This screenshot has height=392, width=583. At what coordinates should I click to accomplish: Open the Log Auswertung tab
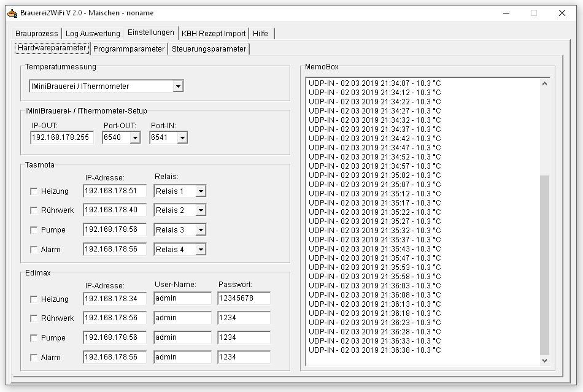coord(93,34)
